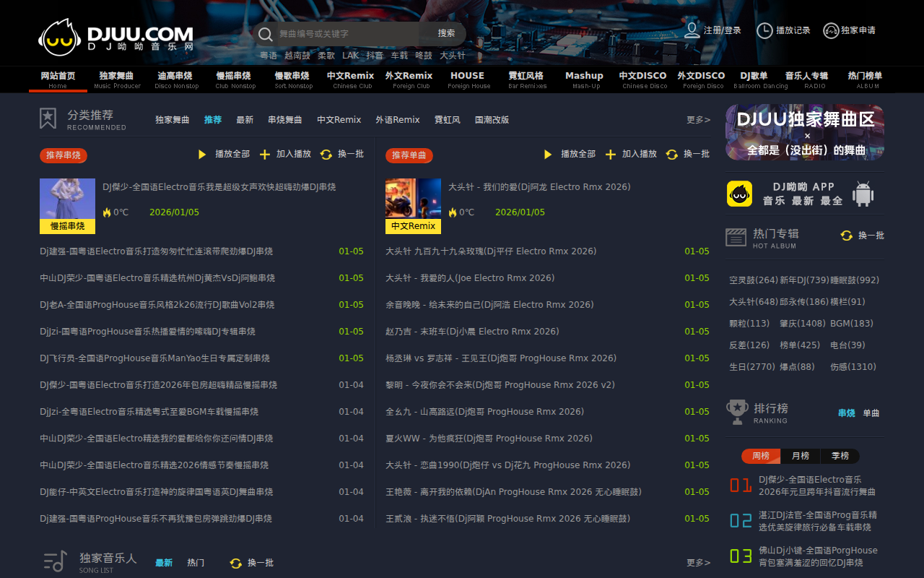Switch to the 月榜 ranking tab
924x578 pixels.
pos(801,456)
